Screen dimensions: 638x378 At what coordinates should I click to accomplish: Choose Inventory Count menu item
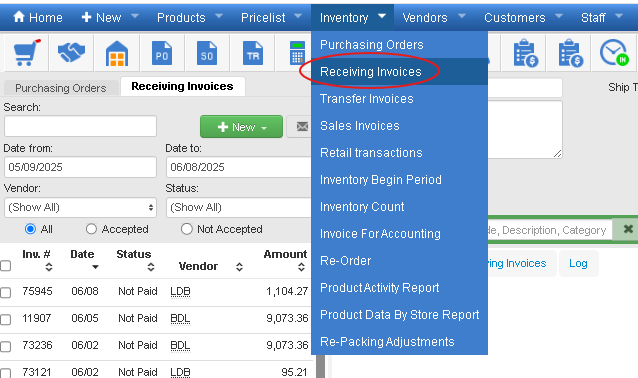coord(400,206)
